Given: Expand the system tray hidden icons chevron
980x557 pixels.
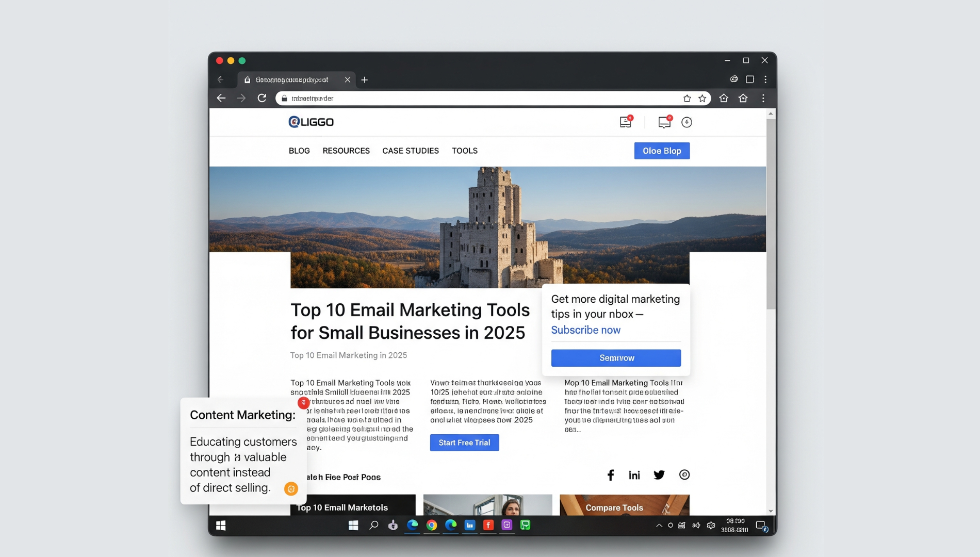Looking at the screenshot, I should (659, 526).
